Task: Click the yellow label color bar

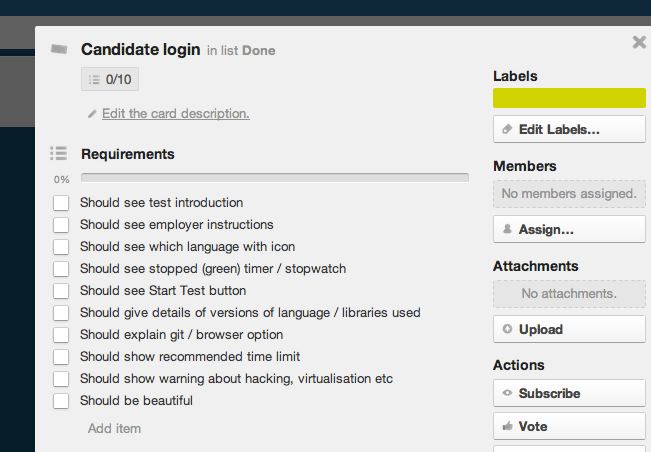Action: tap(569, 98)
